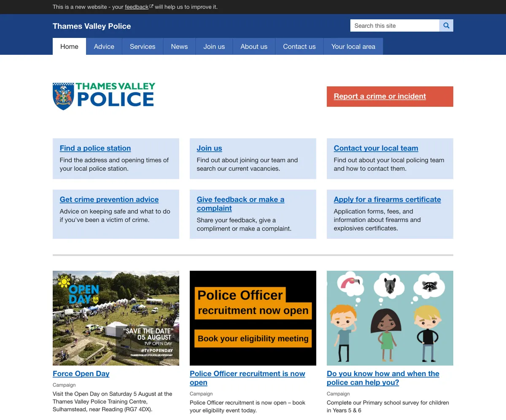Click the Thames Valley Police crest logo

pos(104,96)
